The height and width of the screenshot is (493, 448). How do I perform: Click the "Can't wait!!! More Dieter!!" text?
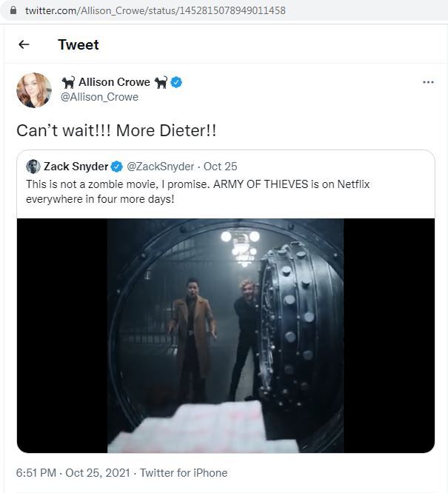[x=116, y=130]
